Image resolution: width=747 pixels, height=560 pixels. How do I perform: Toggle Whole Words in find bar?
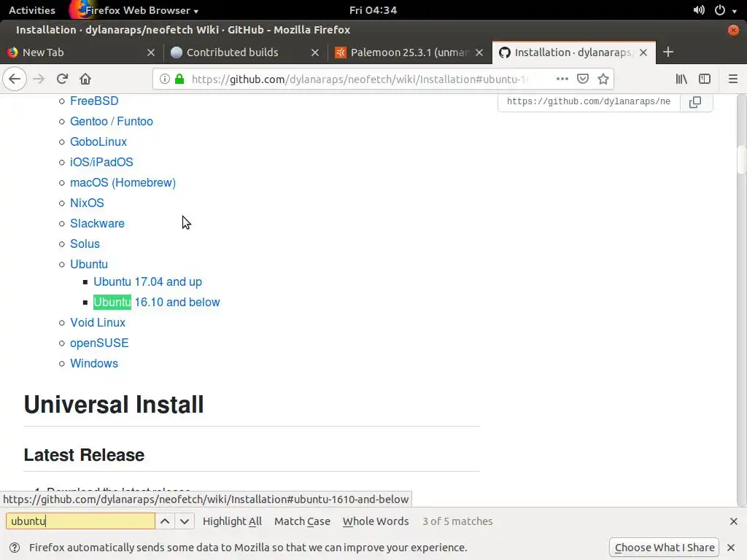376,521
